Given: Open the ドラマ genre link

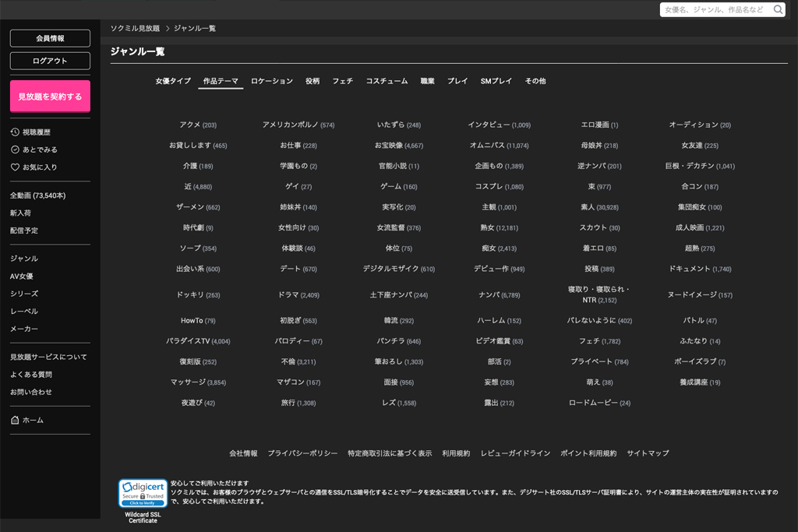Looking at the screenshot, I should click(289, 295).
